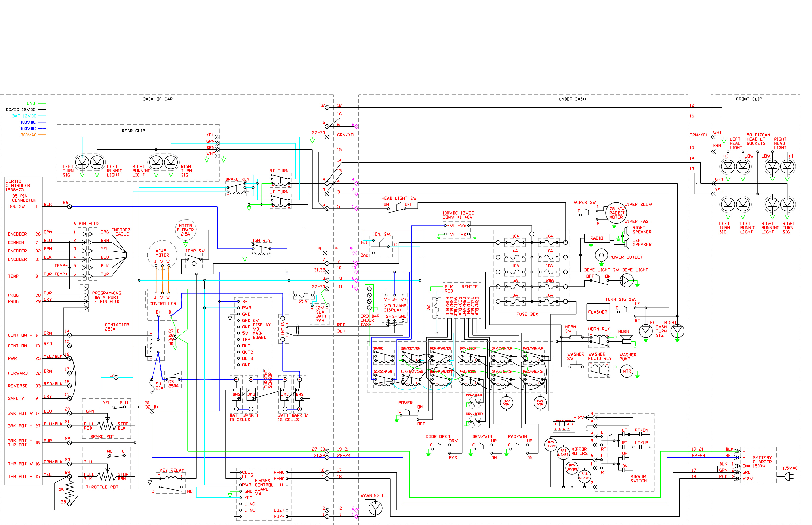Click the orange 300VAC legend line
The height and width of the screenshot is (525, 812).
(42, 135)
